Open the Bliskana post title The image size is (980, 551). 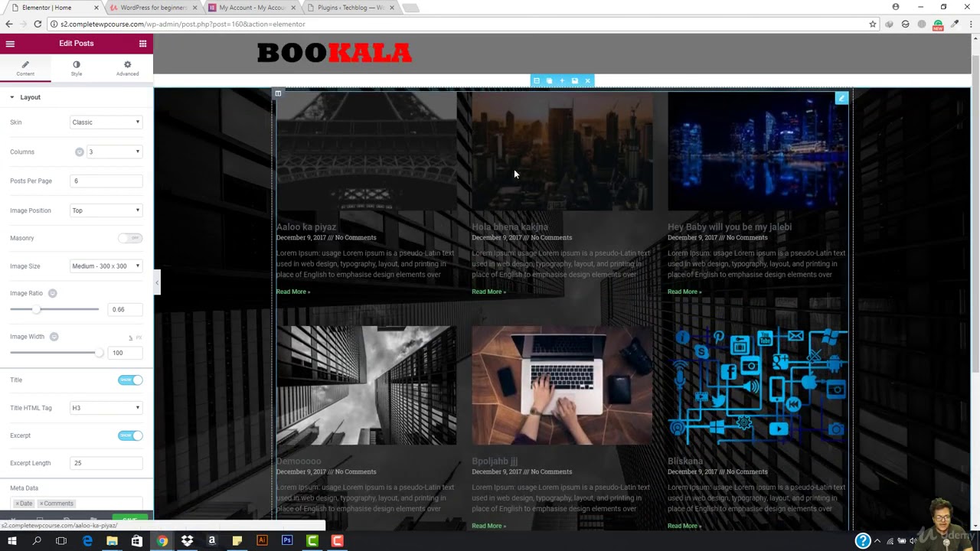pos(685,461)
